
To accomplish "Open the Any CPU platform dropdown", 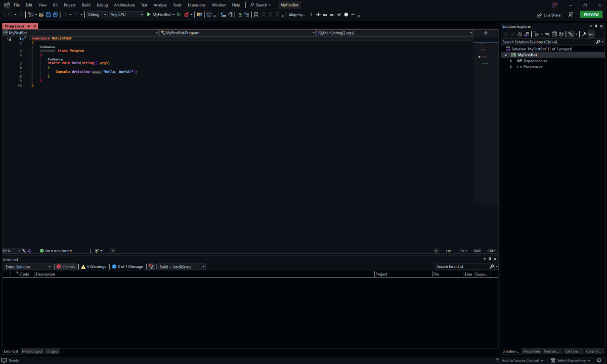I will tap(125, 14).
